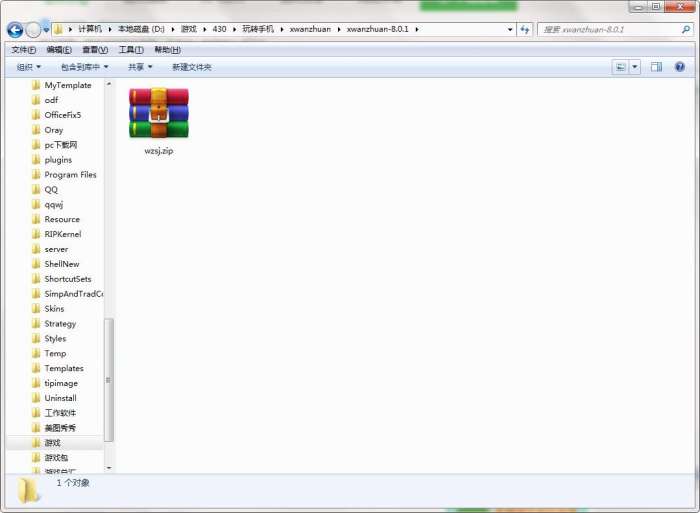This screenshot has width=700, height=513.
Task: Select the 工作软件 folder in the tree
Action: pyautogui.click(x=54, y=413)
